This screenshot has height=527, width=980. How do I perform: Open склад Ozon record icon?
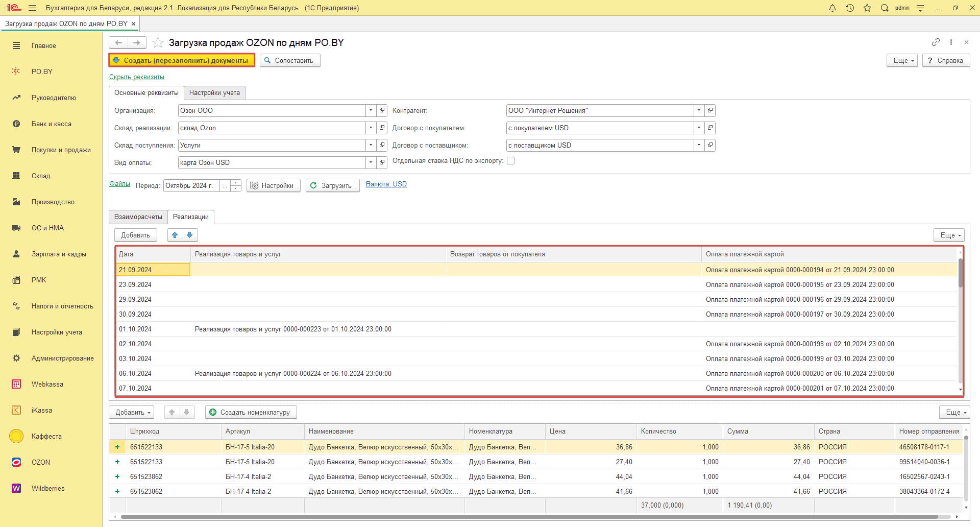[382, 128]
